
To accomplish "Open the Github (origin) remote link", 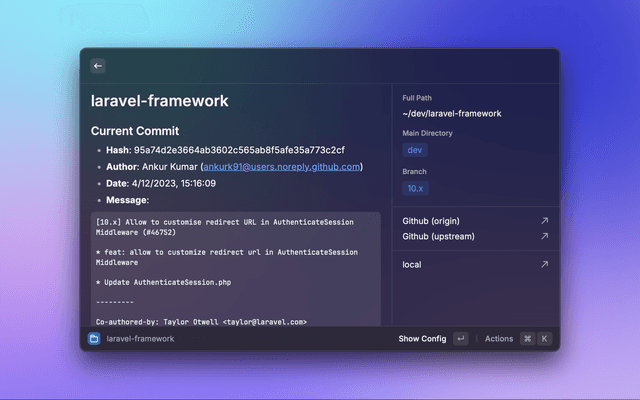I will pos(436,221).
